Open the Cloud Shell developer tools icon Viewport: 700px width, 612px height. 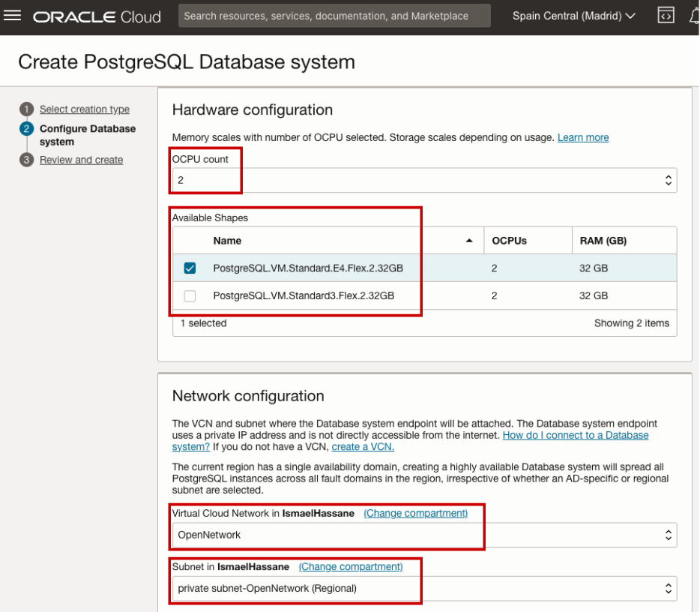[x=665, y=16]
